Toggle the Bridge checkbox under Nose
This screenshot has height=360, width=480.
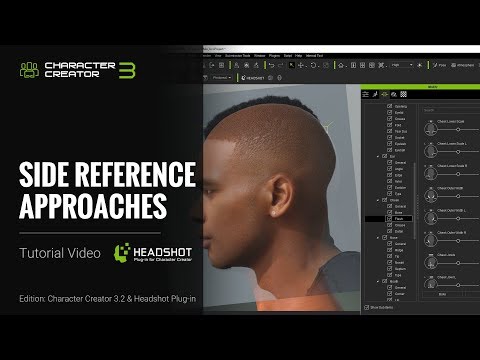[389, 250]
